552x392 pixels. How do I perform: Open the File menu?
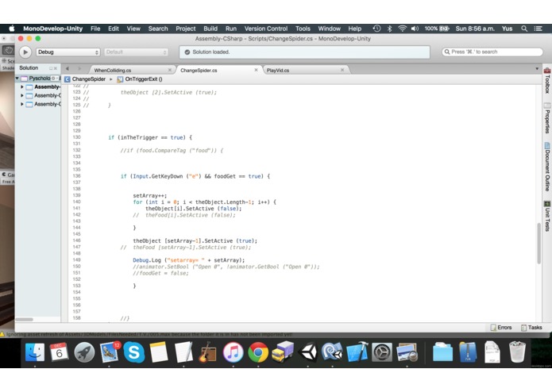(x=95, y=29)
